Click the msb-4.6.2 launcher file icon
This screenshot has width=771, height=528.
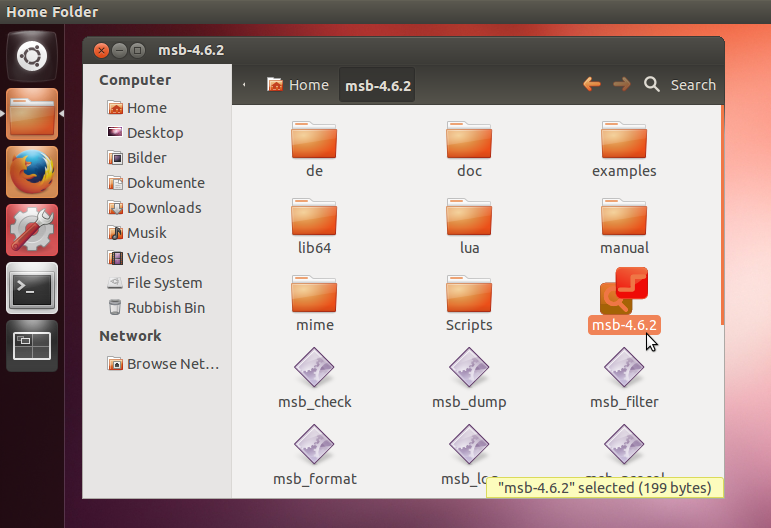(x=624, y=291)
